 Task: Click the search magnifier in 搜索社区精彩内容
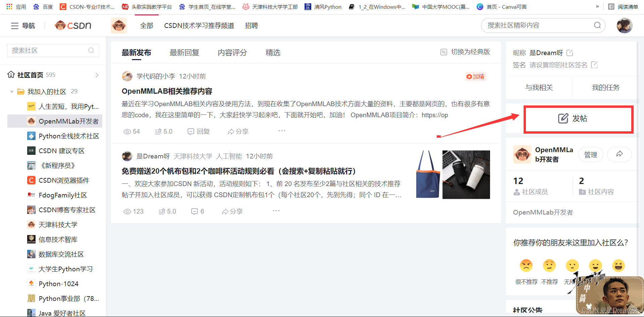pos(597,25)
